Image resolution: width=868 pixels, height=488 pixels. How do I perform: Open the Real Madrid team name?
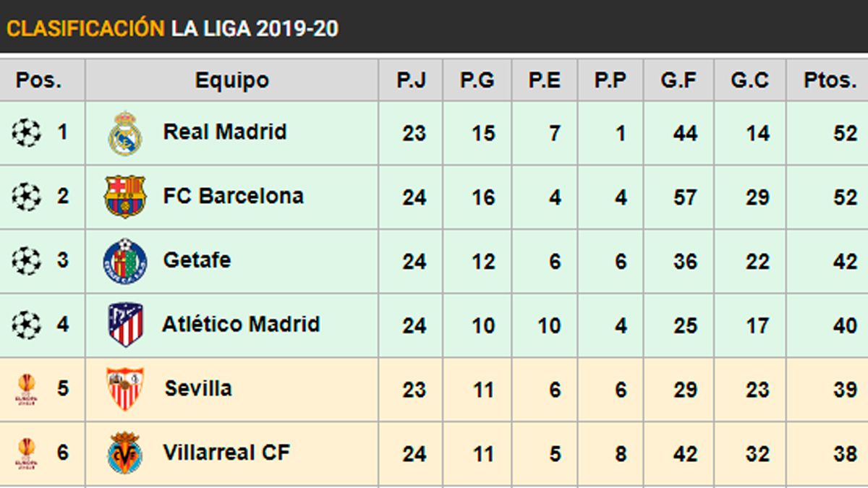pyautogui.click(x=225, y=132)
